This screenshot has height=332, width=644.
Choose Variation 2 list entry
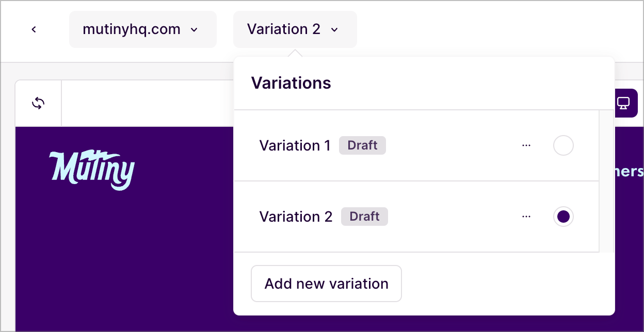pyautogui.click(x=416, y=217)
